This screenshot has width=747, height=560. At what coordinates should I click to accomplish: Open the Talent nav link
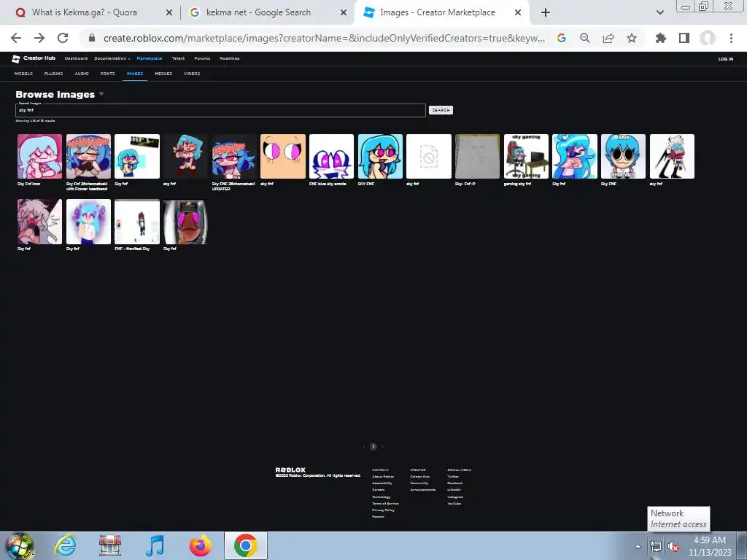pyautogui.click(x=178, y=58)
